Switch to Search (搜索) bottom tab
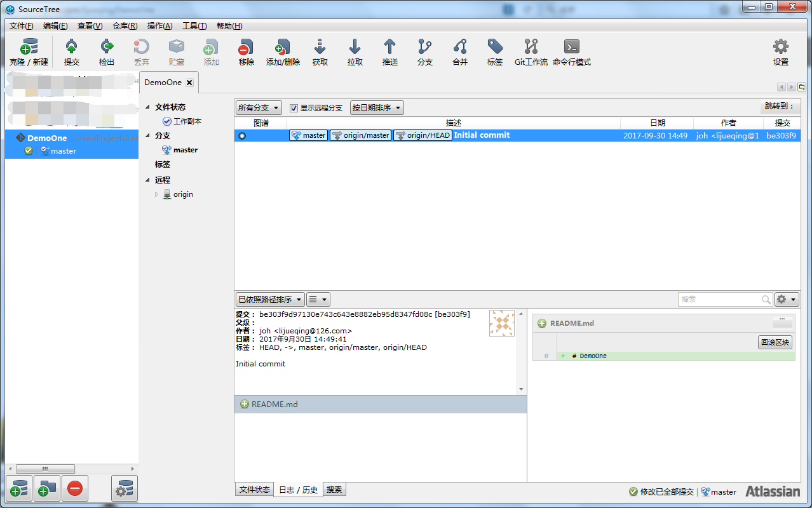812x508 pixels. [x=334, y=490]
